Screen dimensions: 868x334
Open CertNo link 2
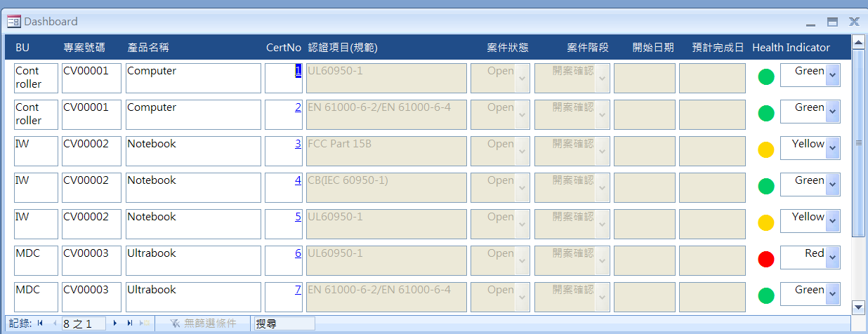click(x=298, y=107)
